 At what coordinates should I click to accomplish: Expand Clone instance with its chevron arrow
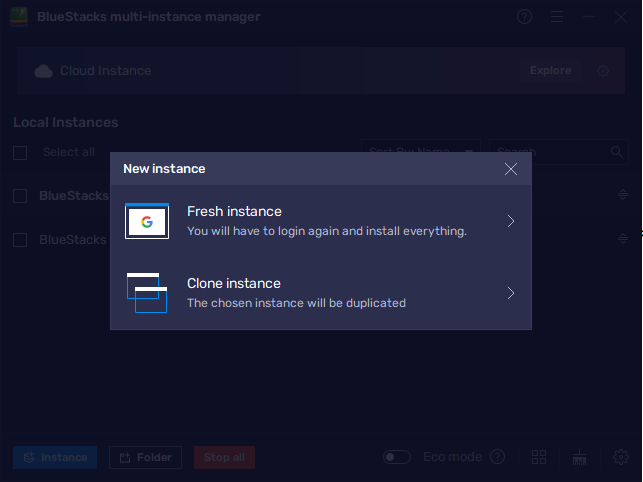coord(510,293)
